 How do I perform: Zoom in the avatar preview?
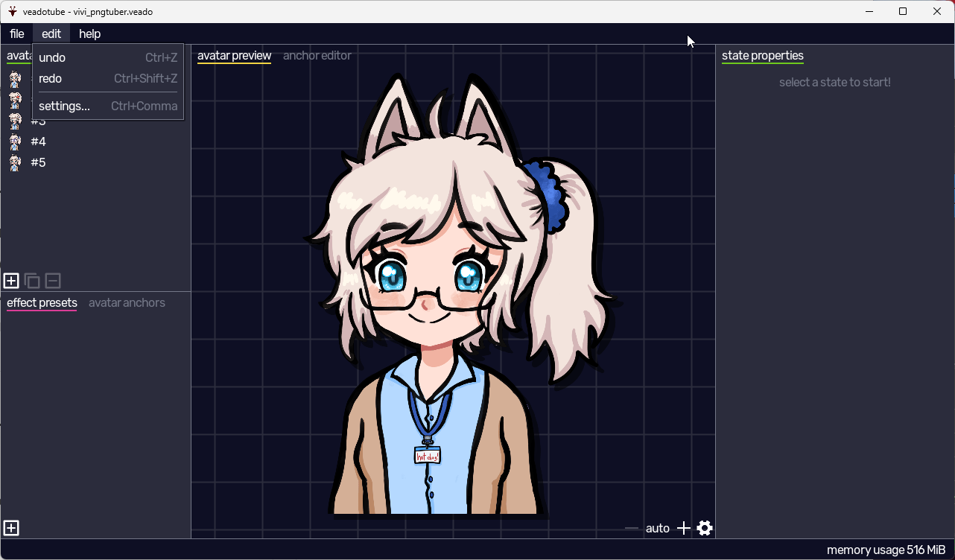(683, 528)
